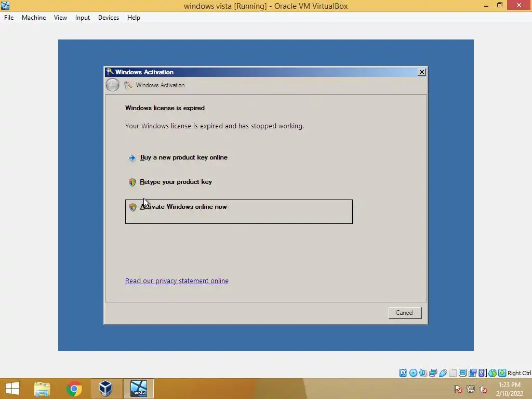Click the USB devices status icon

[x=443, y=373]
